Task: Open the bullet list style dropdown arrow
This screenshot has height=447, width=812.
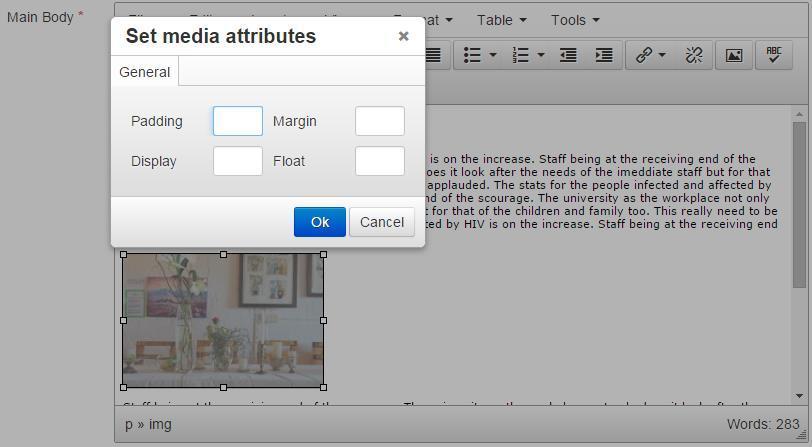Action: (493, 55)
